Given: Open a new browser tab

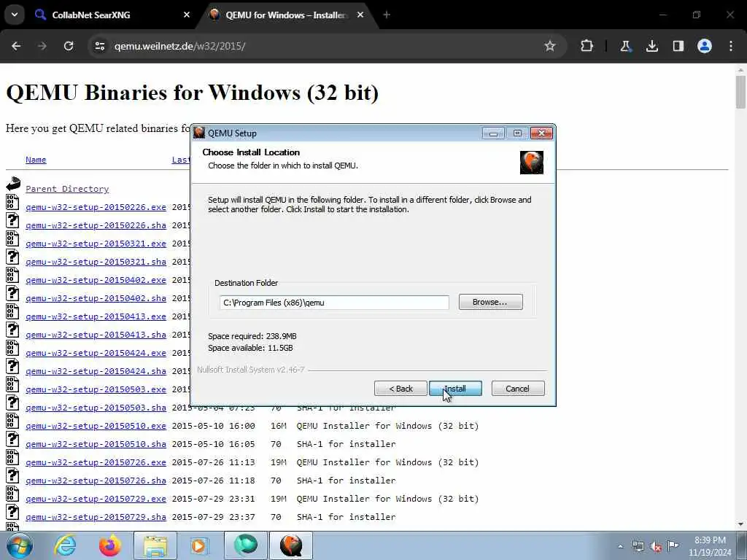Looking at the screenshot, I should (387, 15).
